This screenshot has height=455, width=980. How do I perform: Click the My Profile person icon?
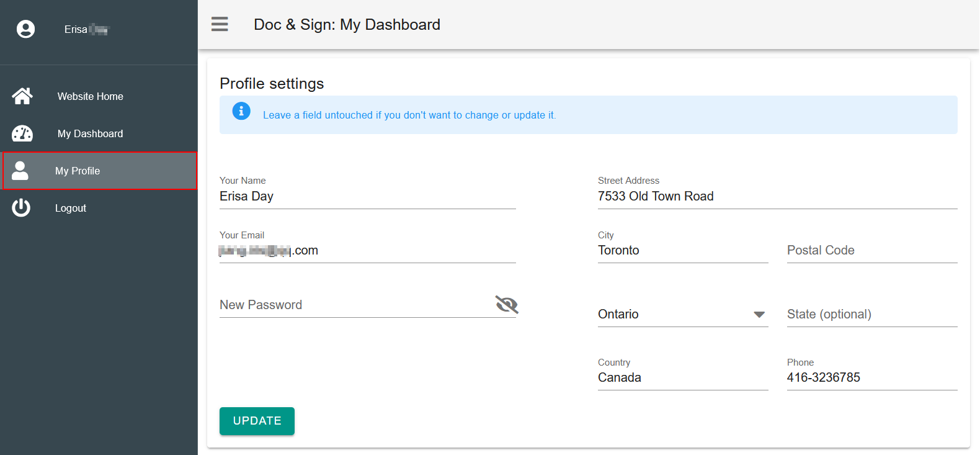coord(20,171)
